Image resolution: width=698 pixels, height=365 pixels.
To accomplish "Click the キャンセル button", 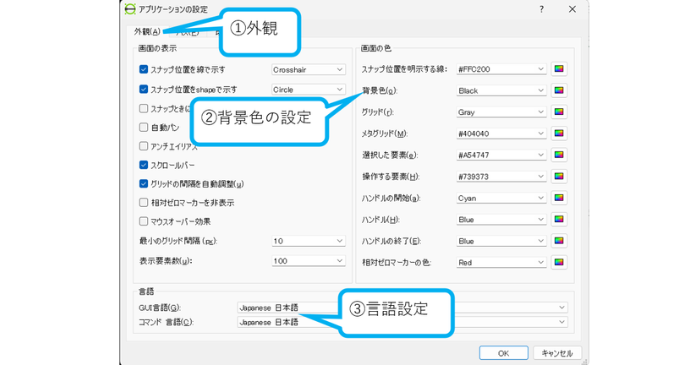I will (x=557, y=353).
